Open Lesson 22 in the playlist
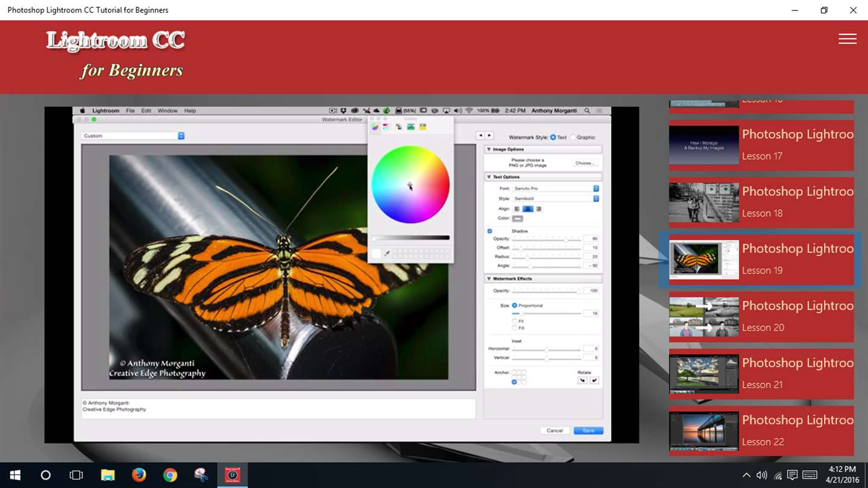This screenshot has width=868, height=488. click(761, 431)
